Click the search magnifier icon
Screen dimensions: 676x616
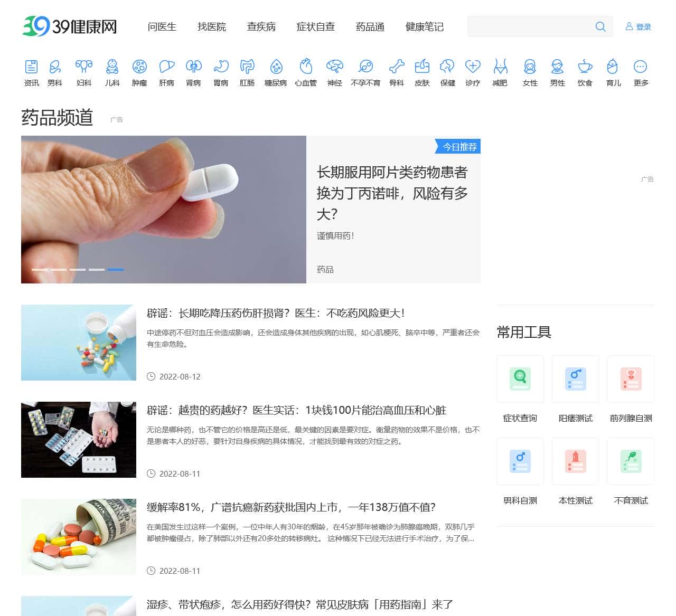(600, 26)
